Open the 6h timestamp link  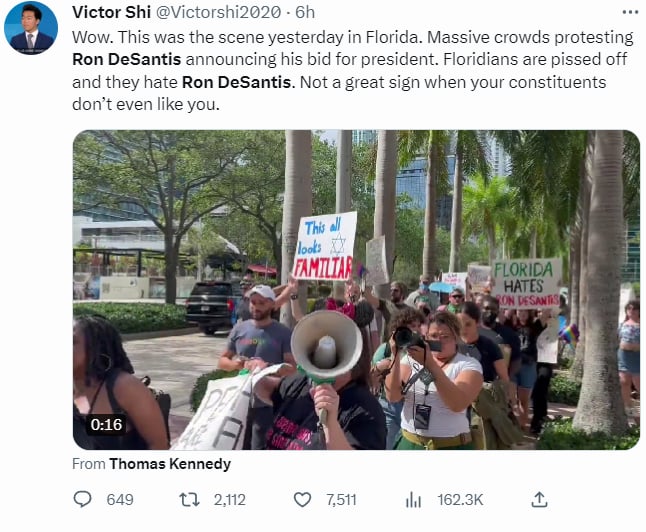[x=305, y=12]
